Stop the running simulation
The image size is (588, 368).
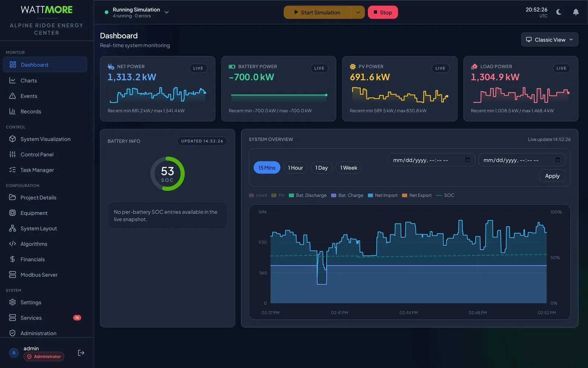coord(383,12)
